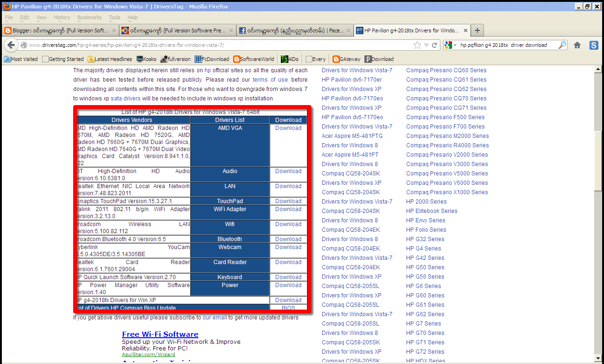Switch to the Facebook tab
This screenshot has height=364, width=604.
(294, 30)
